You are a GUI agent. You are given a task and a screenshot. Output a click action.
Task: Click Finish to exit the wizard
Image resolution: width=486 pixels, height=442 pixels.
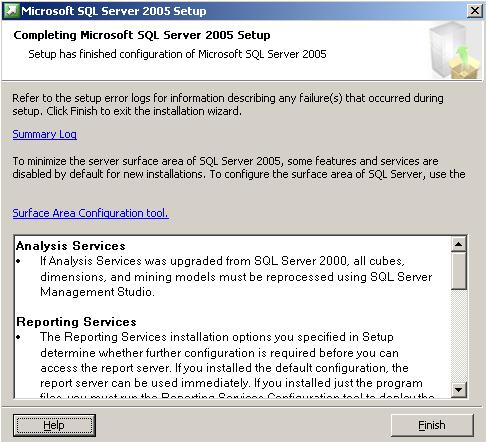pyautogui.click(x=432, y=425)
